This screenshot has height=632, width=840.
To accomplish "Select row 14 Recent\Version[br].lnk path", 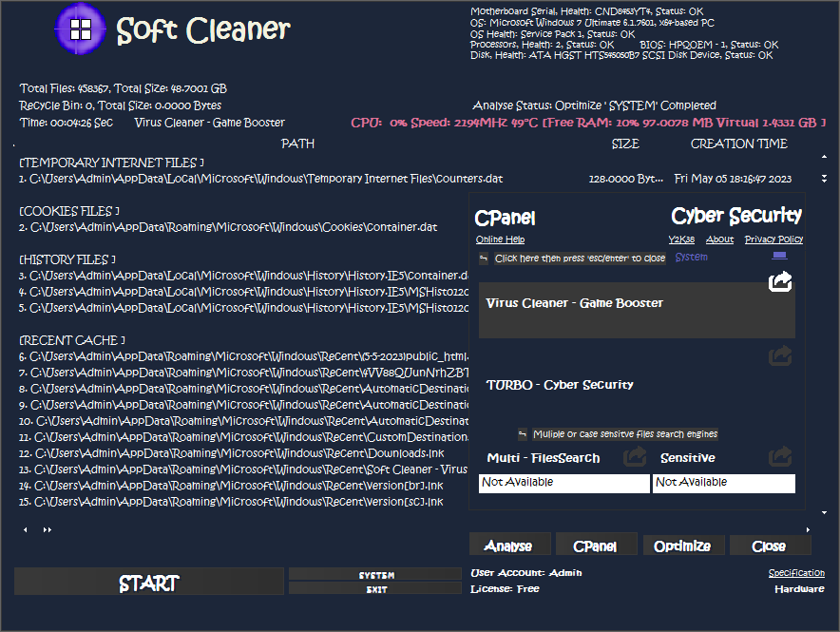I will click(x=231, y=486).
